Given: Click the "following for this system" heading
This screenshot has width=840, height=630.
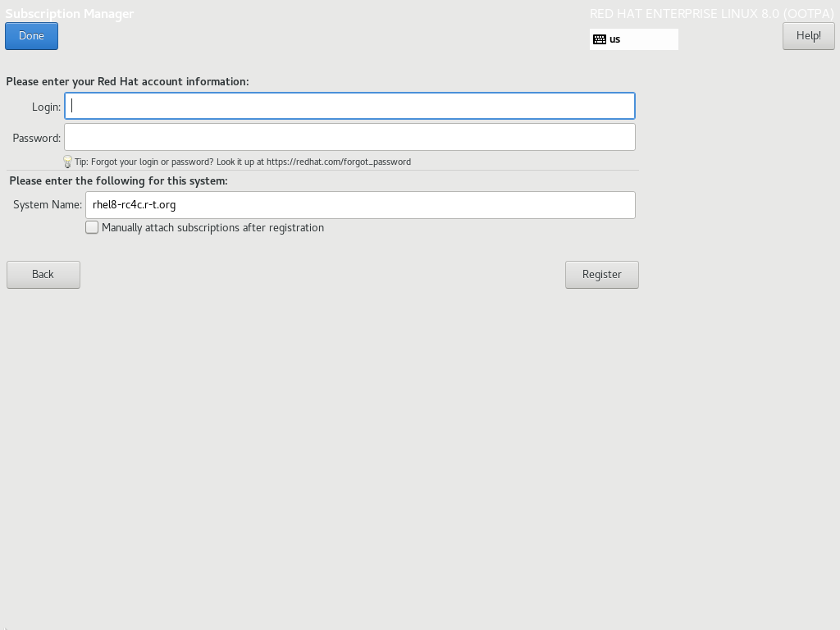Looking at the screenshot, I should point(118,180).
